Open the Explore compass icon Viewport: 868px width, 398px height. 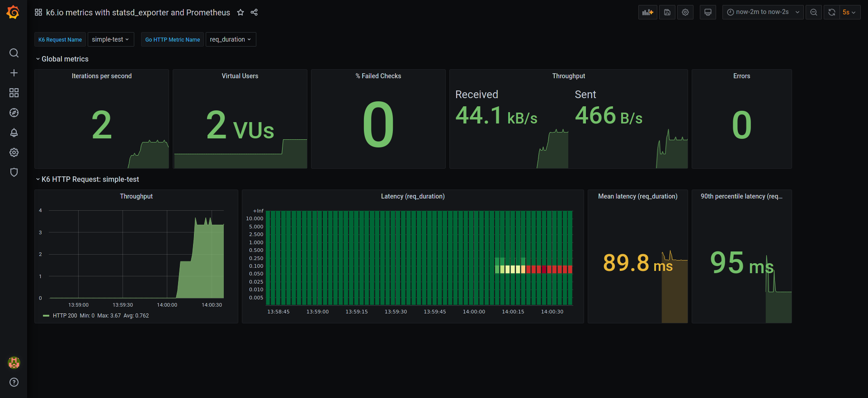click(14, 113)
